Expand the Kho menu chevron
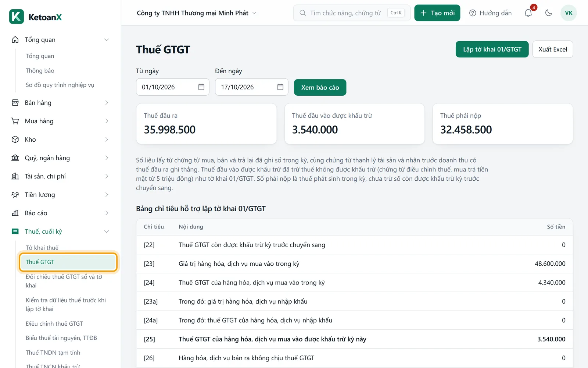588x368 pixels. point(107,139)
